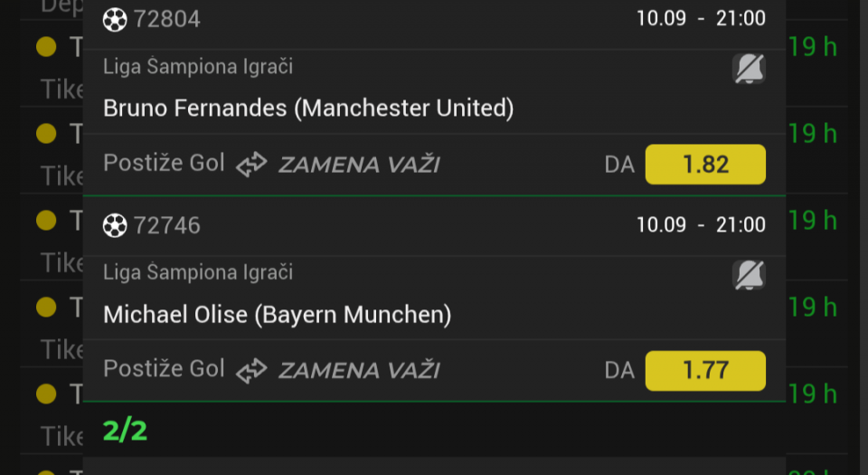Click event code 72804
The height and width of the screenshot is (475, 868).
[167, 19]
